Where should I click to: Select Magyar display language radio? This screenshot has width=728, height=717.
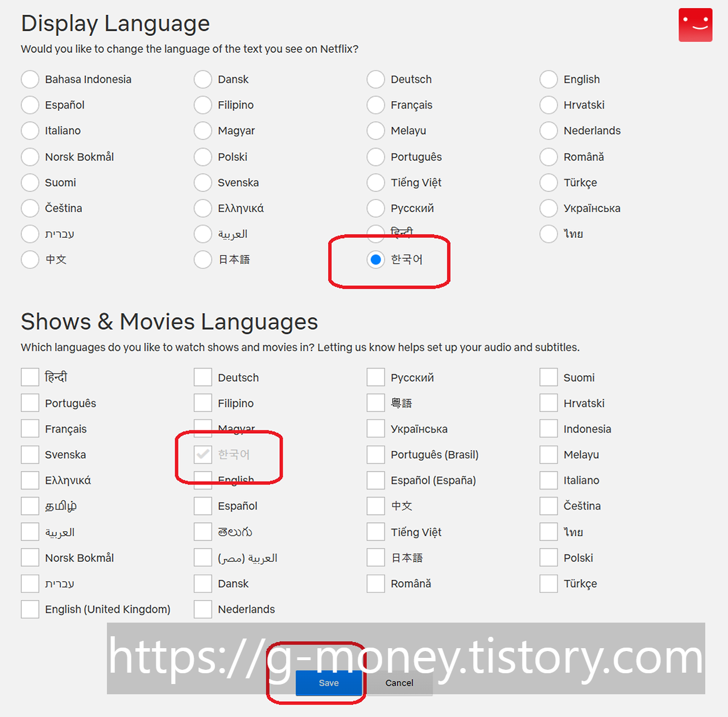(203, 131)
